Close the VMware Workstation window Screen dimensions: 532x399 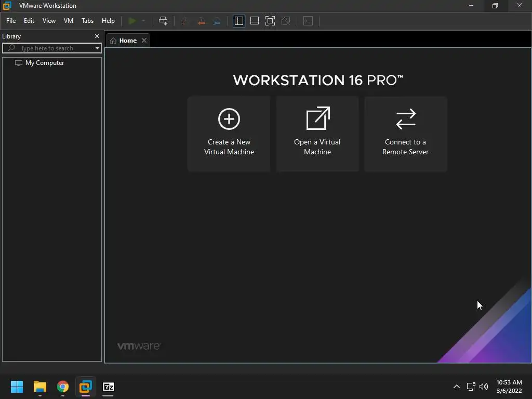coord(520,5)
